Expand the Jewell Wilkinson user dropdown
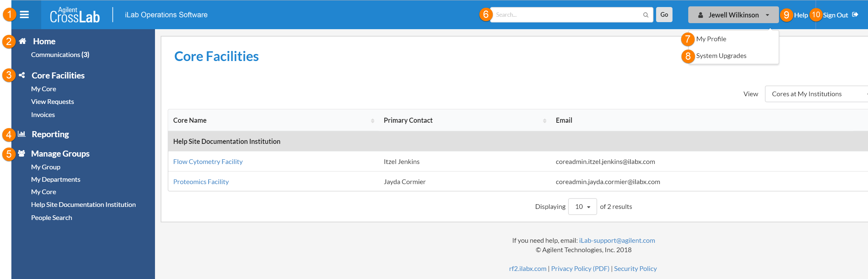Screen dimensions: 868x279 733,15
